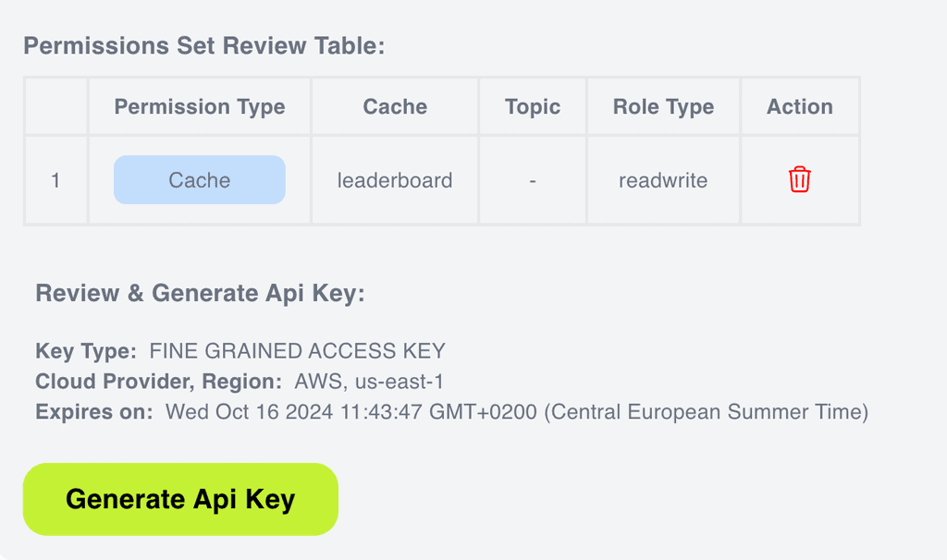The width and height of the screenshot is (947, 560).
Task: Click the Generate Api Key button
Action: 180,499
